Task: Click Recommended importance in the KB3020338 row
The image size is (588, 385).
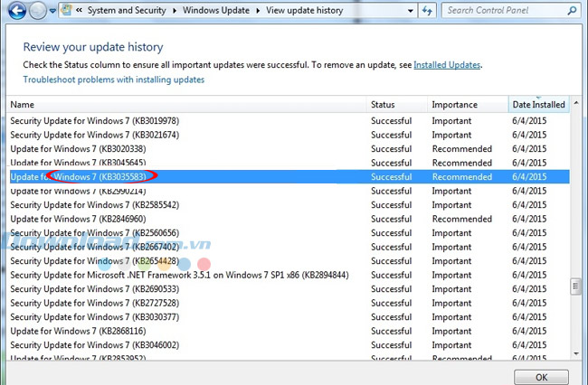Action: [x=462, y=149]
